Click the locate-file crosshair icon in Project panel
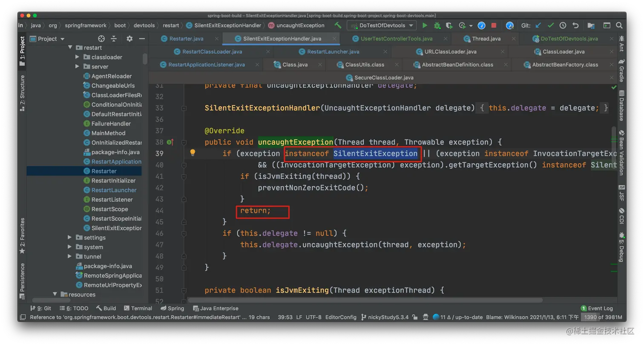The image size is (644, 345). 101,39
